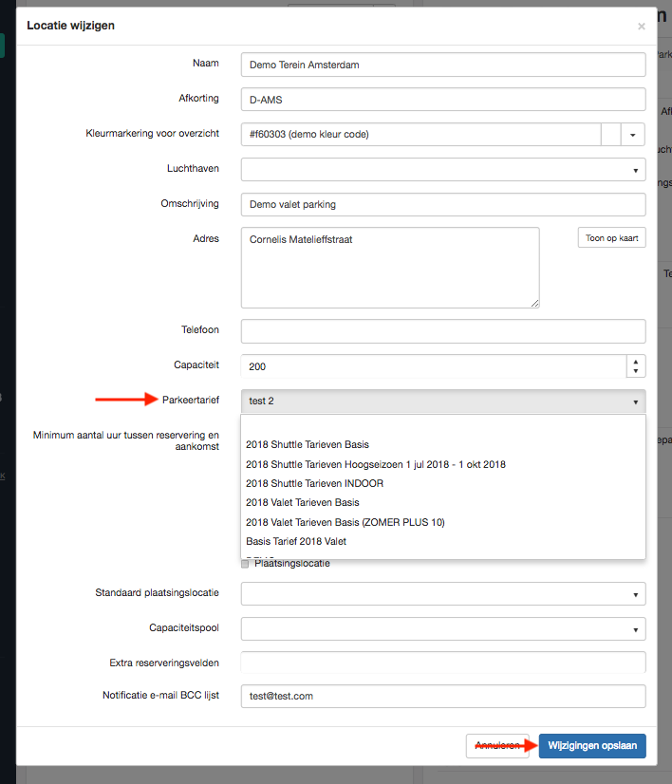Select Basis Tarief 2018 Valet
The image size is (672, 784).
pos(443,542)
